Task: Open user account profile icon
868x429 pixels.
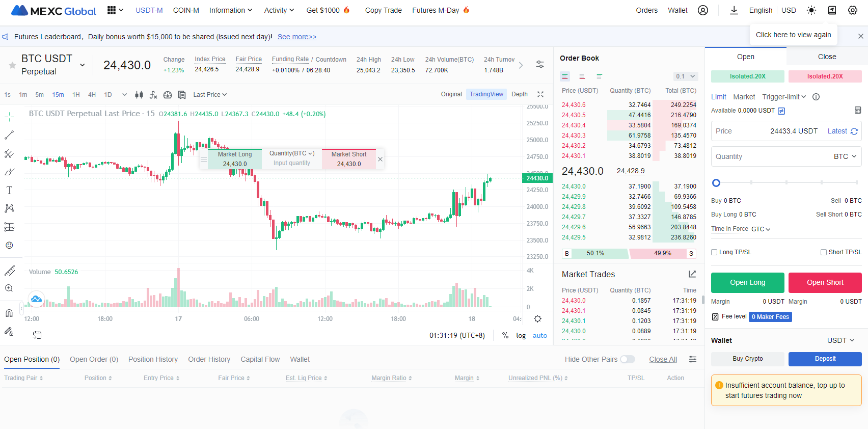Action: [703, 10]
